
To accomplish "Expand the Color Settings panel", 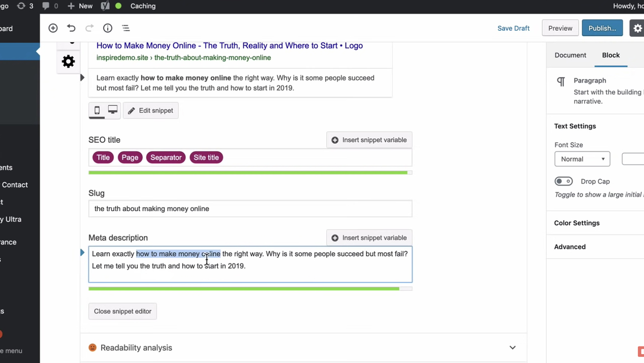I will click(x=577, y=223).
